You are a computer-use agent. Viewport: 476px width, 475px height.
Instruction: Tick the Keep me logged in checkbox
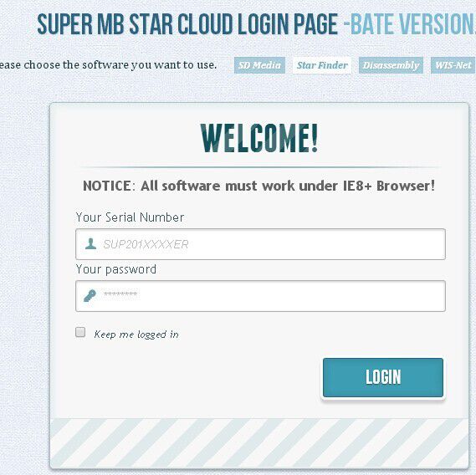[x=80, y=332]
